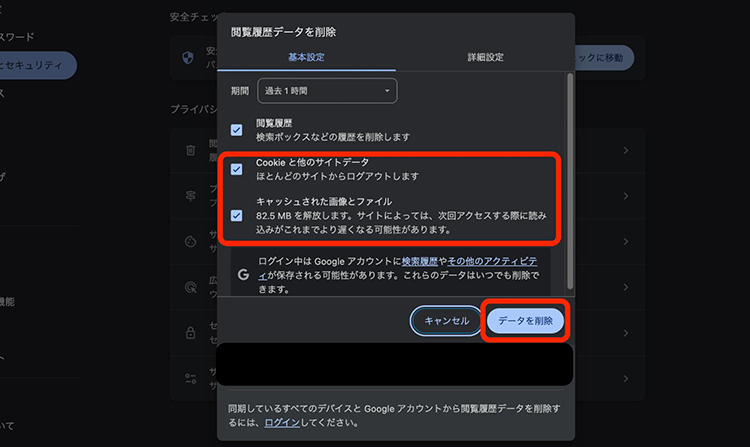Click the security padlock icon
This screenshot has height=447, width=750.
[x=190, y=333]
